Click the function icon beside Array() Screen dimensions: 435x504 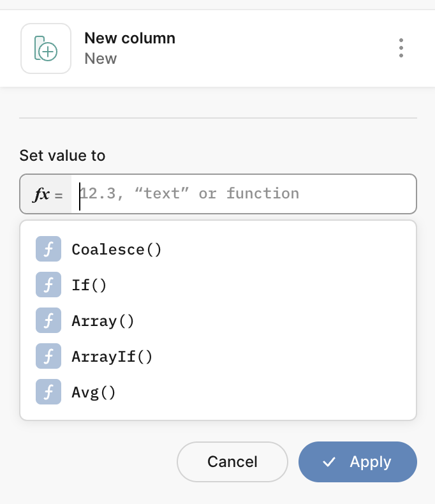coord(48,320)
